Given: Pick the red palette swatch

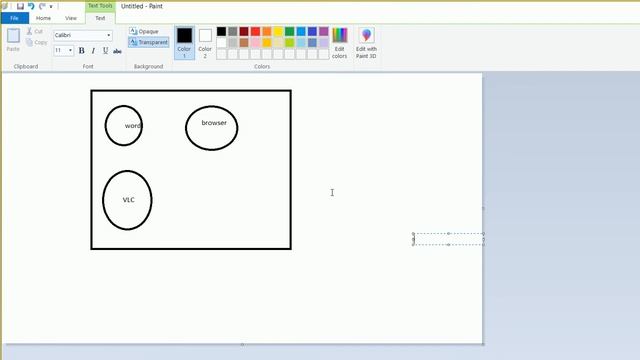Looking at the screenshot, I should click(256, 31).
